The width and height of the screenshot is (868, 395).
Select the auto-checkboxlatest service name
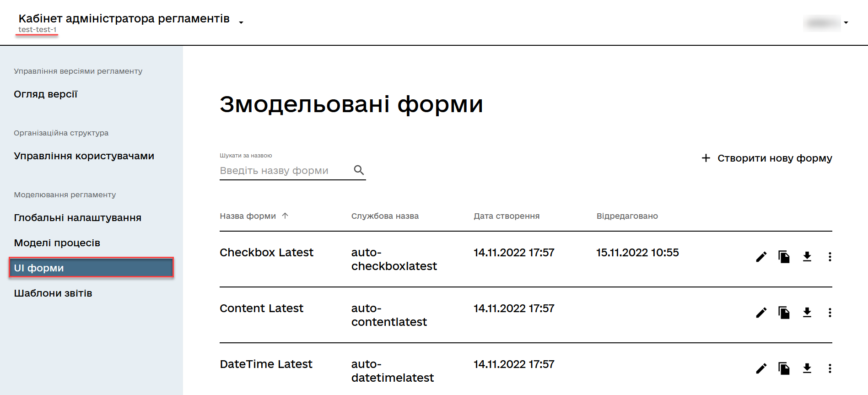point(394,260)
